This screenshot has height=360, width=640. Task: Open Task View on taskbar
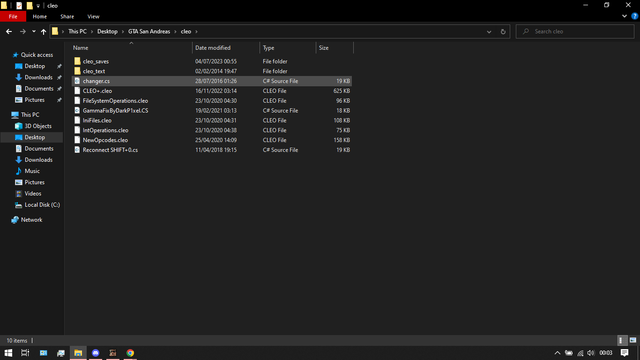(25, 353)
